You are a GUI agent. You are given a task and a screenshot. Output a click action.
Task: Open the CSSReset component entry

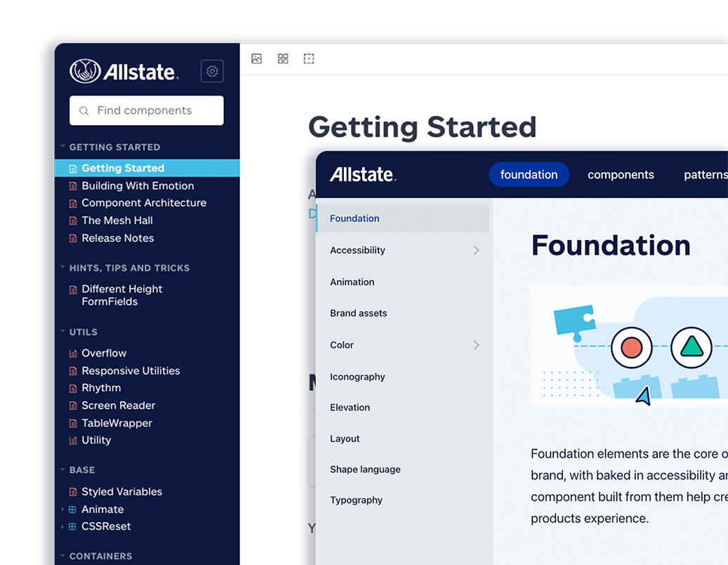tap(106, 526)
